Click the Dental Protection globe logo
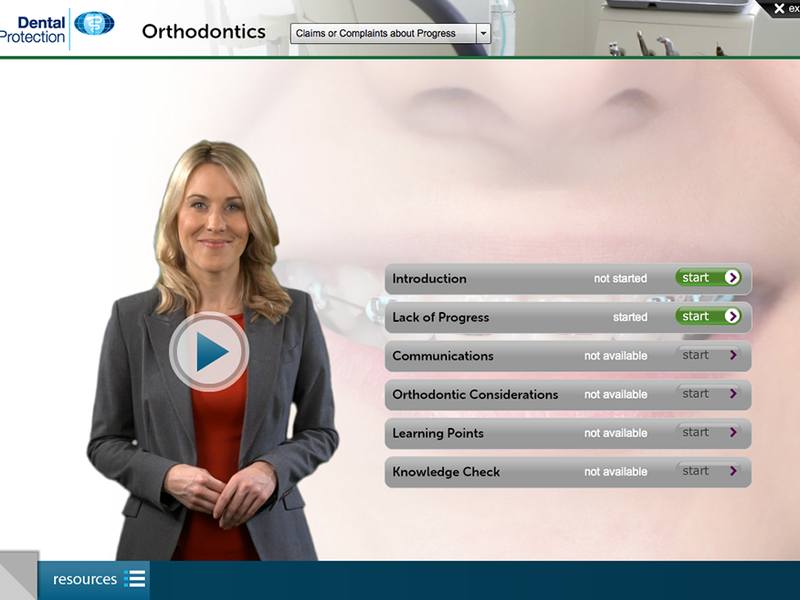The width and height of the screenshot is (800, 600). tap(94, 23)
